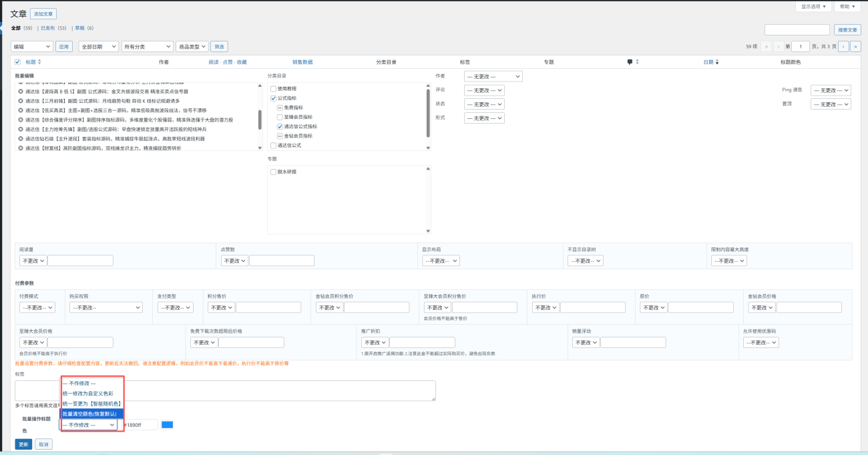The width and height of the screenshot is (868, 455).
Task: Toggle the 免费指标 category checkbox
Action: (x=280, y=107)
